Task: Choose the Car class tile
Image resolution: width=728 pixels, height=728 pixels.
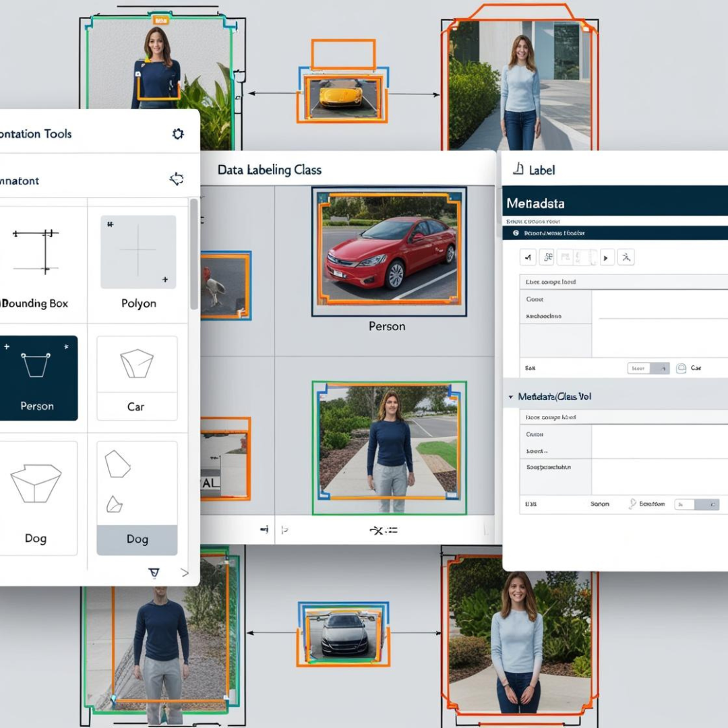Action: tap(137, 377)
